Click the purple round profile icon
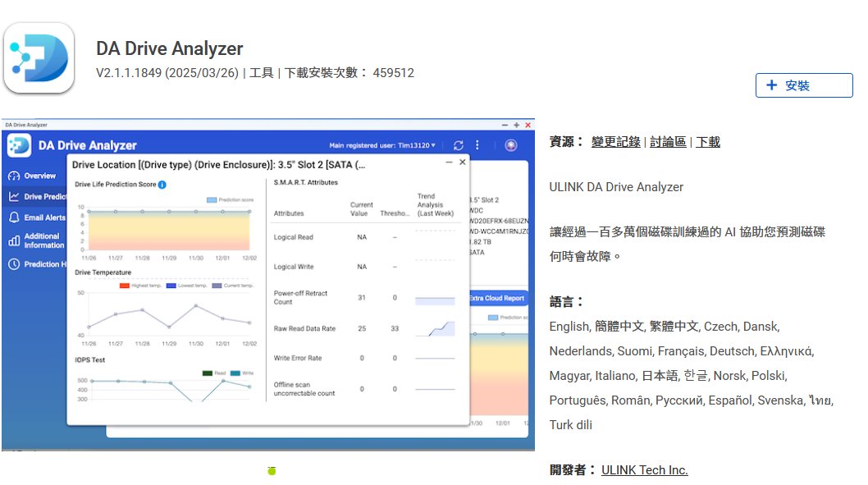 [x=511, y=145]
